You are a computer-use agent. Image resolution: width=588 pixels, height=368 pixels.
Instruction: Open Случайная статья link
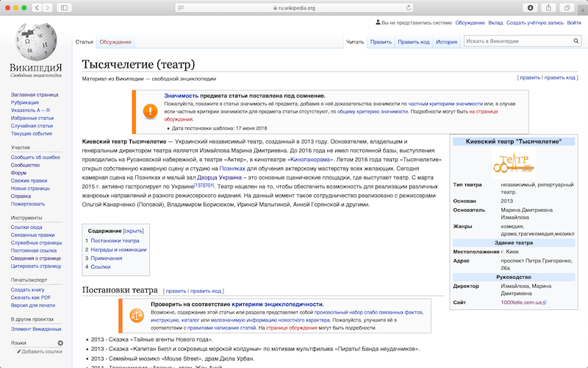click(x=32, y=126)
